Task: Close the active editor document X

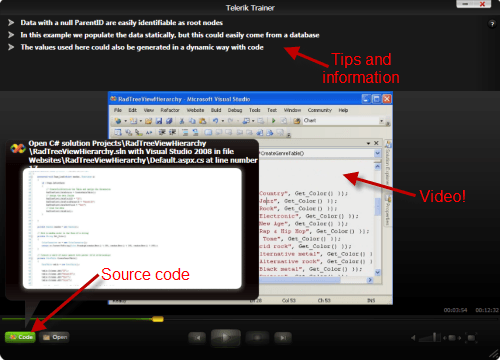Action: [376, 143]
